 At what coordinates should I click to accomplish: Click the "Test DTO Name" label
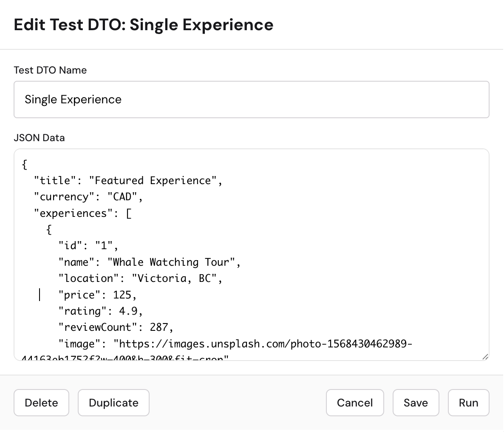point(50,70)
